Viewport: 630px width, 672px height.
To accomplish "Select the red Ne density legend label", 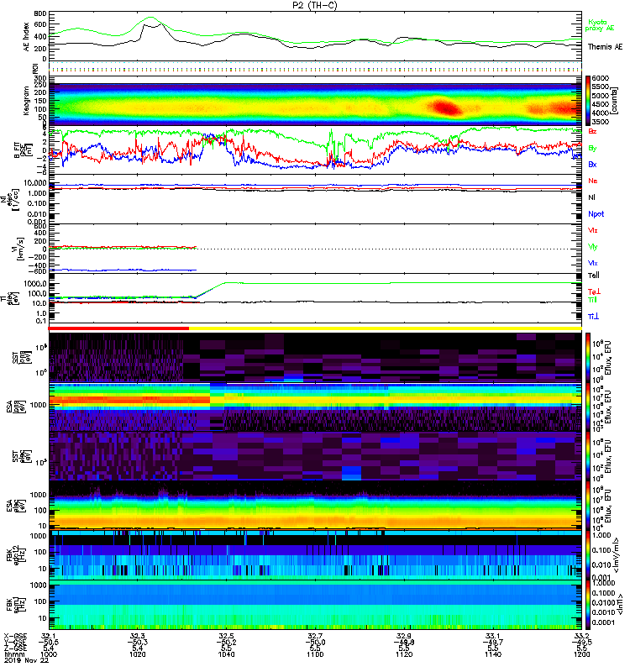I will (x=593, y=181).
